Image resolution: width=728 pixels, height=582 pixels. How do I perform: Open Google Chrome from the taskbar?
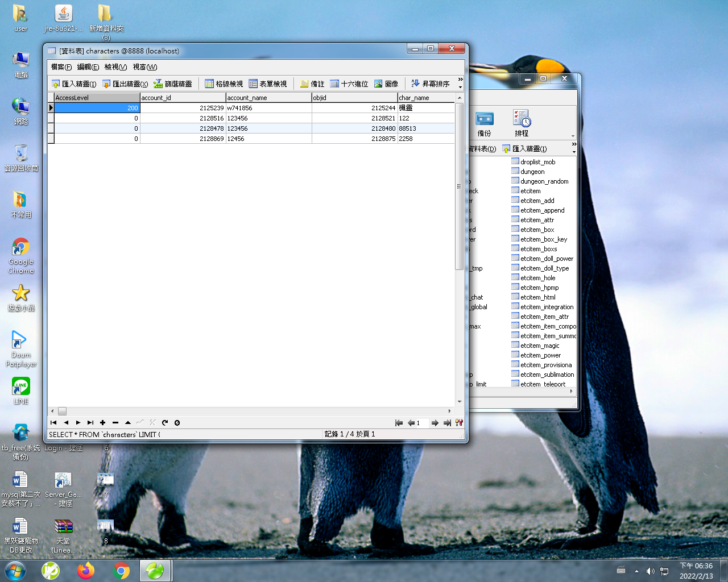coord(121,571)
